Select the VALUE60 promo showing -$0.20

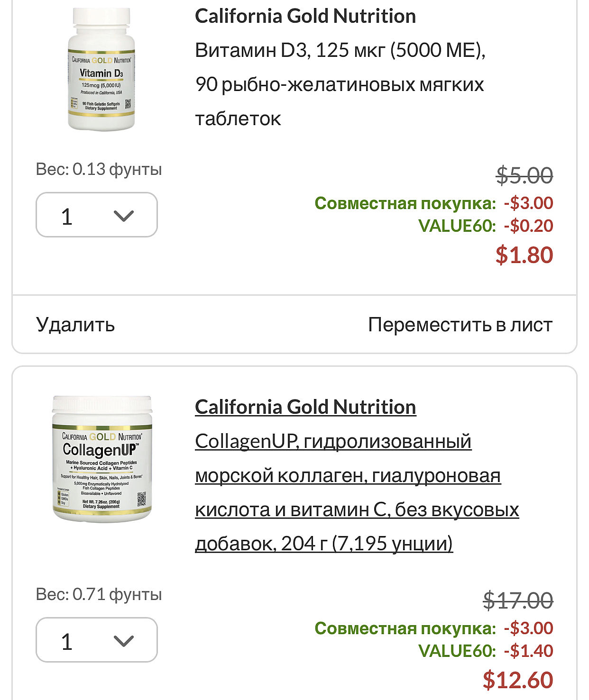pyautogui.click(x=457, y=226)
